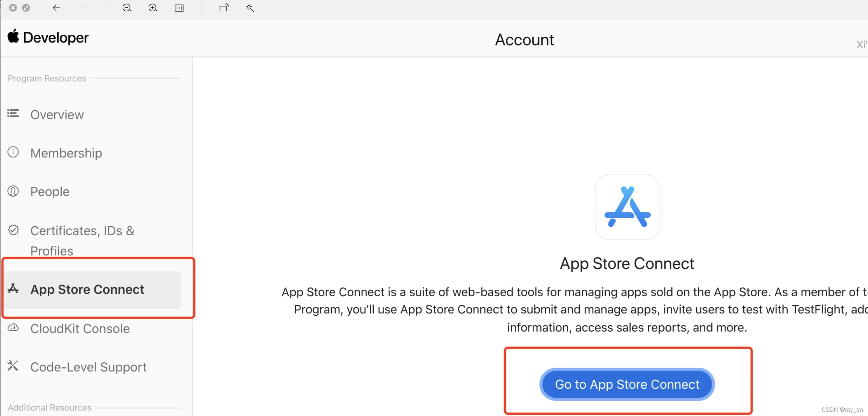This screenshot has width=868, height=416.
Task: Click the back arrow in the viewer toolbar
Action: tap(56, 8)
